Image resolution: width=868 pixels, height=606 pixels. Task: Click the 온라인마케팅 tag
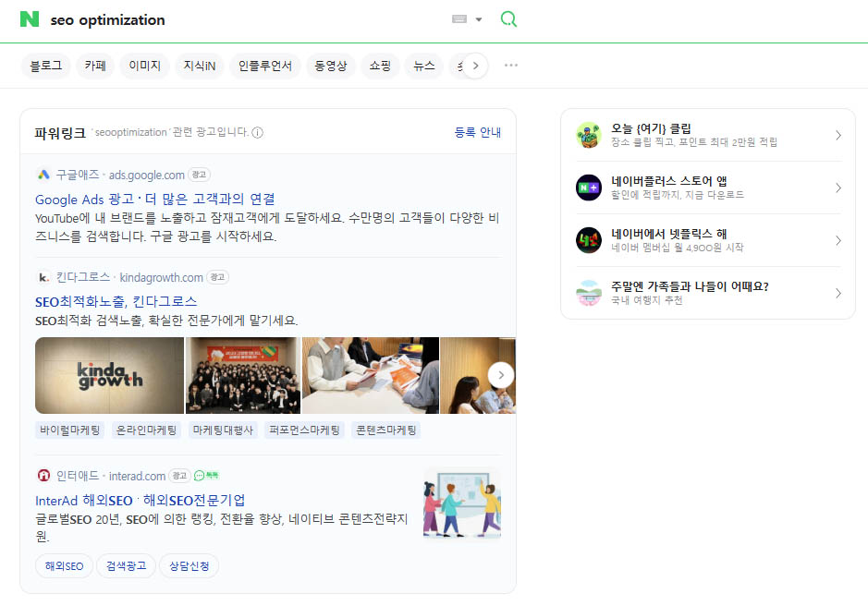click(146, 430)
